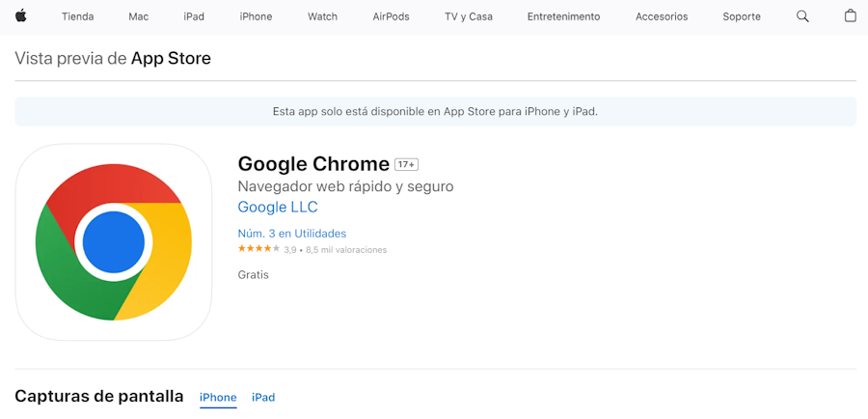Click the star rating icons

258,249
